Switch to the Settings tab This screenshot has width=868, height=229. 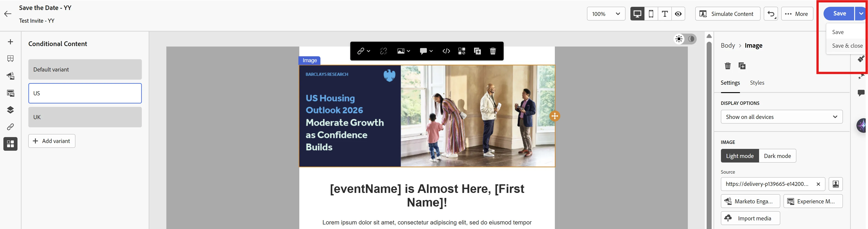(x=730, y=83)
